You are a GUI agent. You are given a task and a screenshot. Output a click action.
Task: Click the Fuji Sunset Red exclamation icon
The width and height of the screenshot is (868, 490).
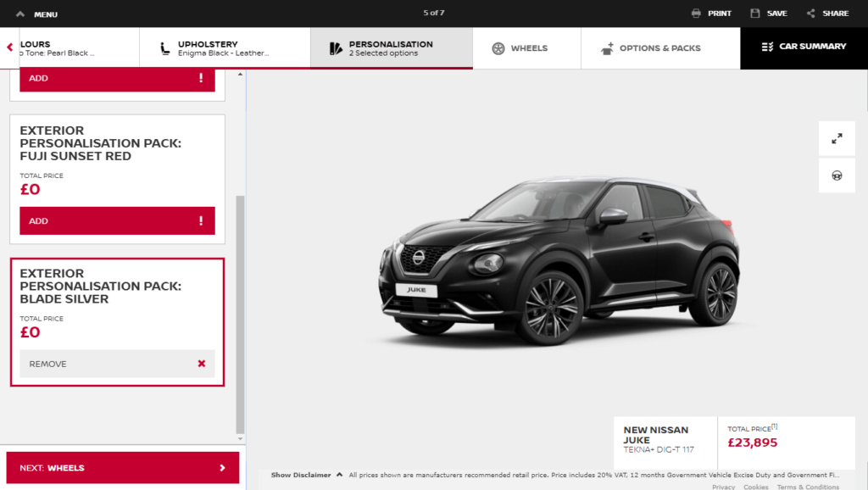pos(201,221)
